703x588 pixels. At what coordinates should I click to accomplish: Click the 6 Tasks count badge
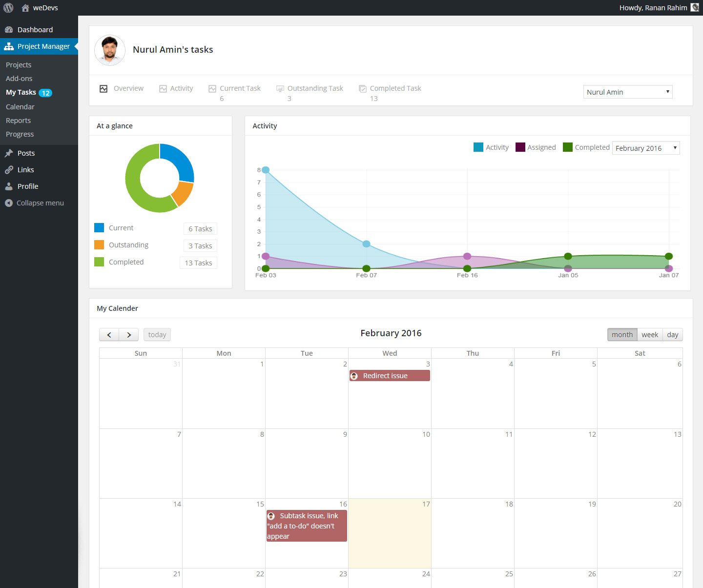click(200, 229)
